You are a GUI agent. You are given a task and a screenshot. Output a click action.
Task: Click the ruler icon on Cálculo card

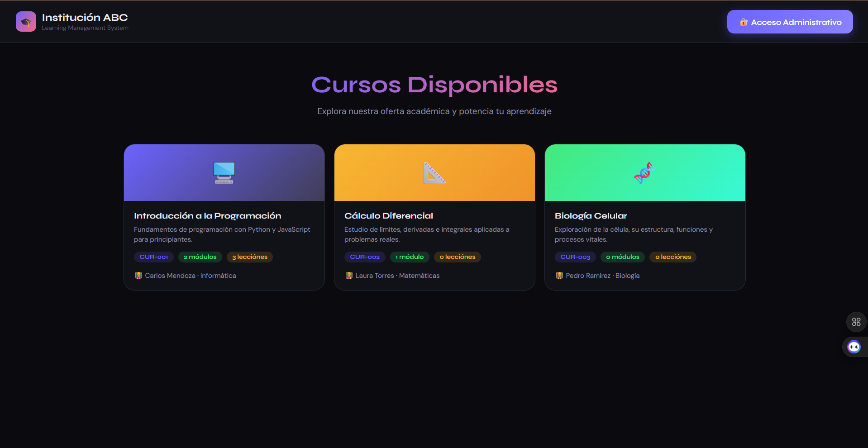tap(434, 173)
